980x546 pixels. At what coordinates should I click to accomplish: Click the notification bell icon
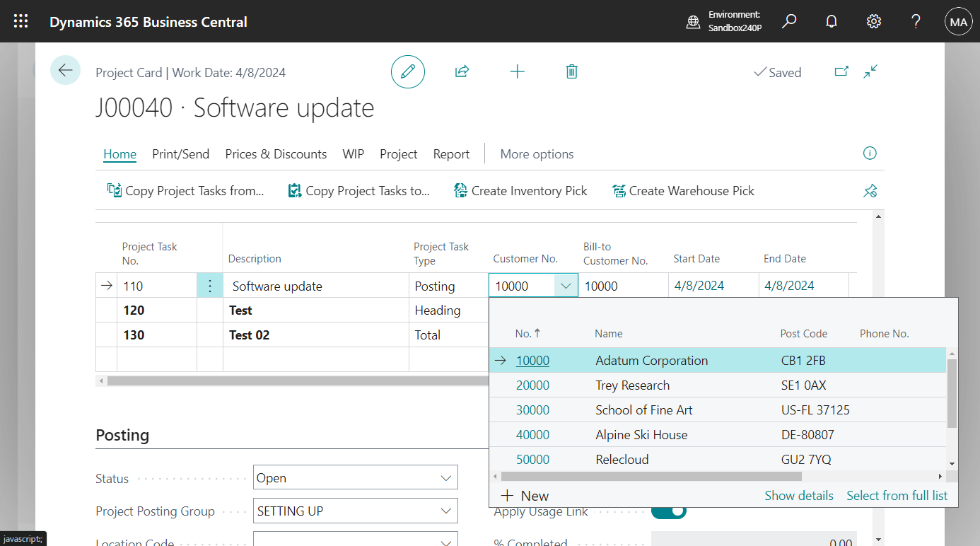(832, 21)
